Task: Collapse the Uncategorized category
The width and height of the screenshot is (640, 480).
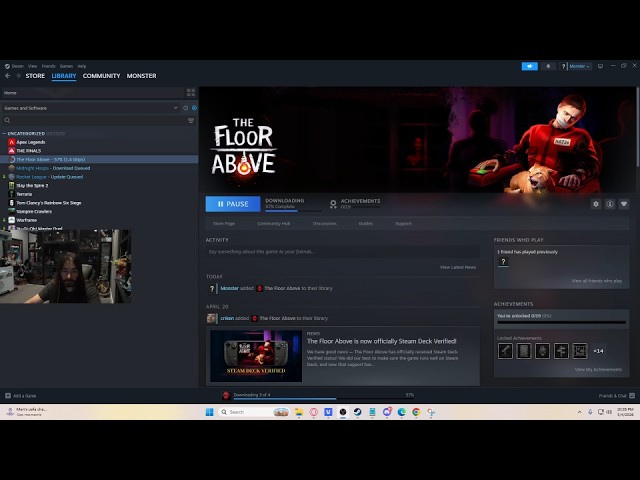Action: [x=4, y=133]
